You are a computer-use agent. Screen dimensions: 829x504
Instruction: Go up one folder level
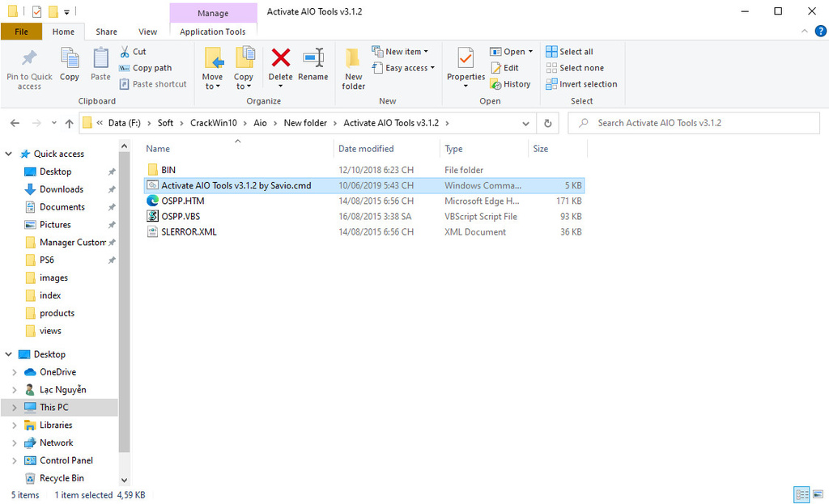point(70,123)
